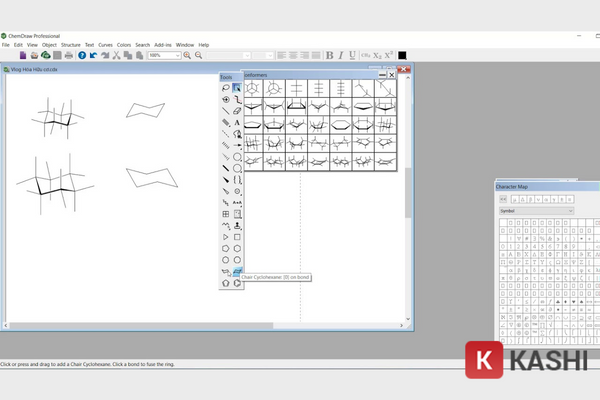Select the Cyclobutane square ring tool
600x400 pixels.
(237, 237)
